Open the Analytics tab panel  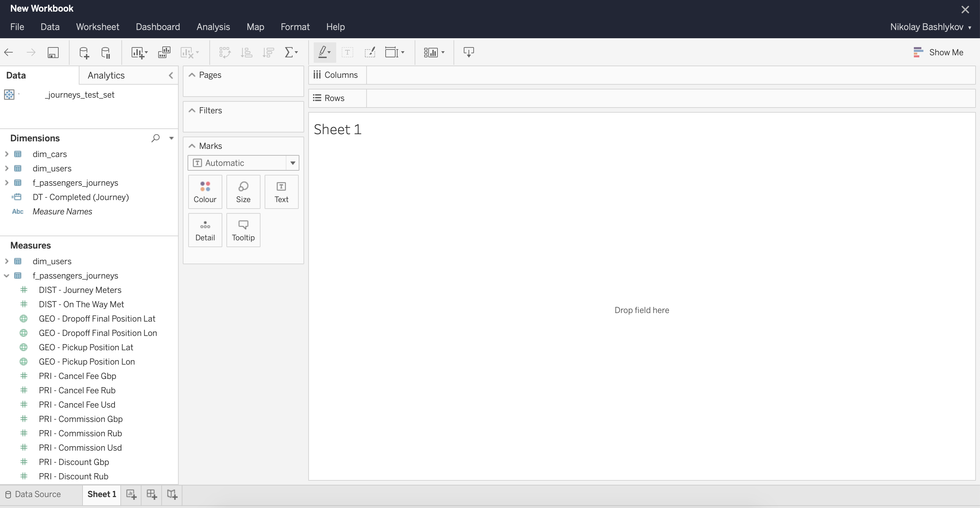106,75
